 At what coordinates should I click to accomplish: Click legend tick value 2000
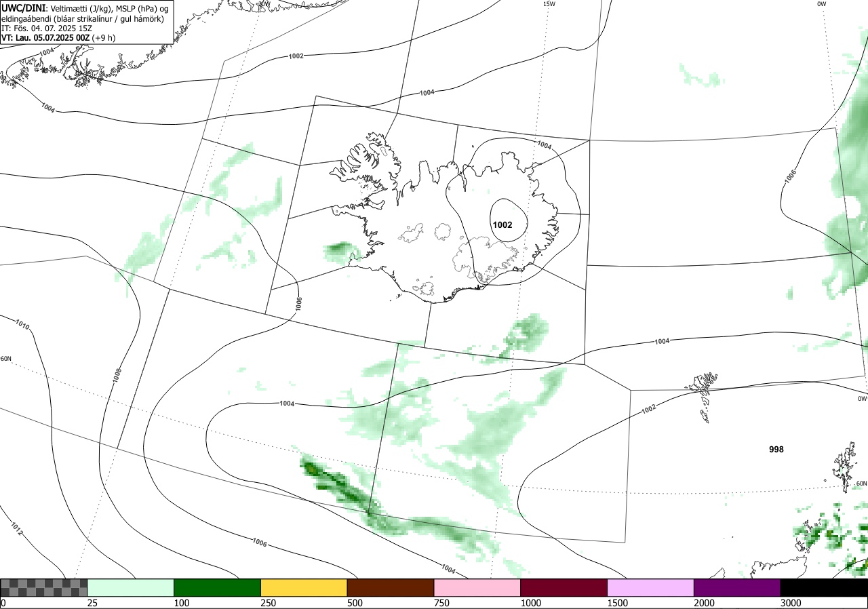(x=704, y=603)
